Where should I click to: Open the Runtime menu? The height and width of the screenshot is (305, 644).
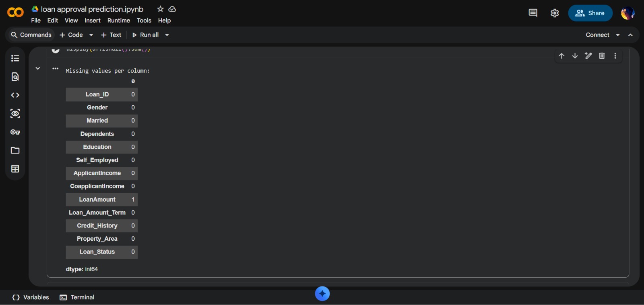(119, 20)
